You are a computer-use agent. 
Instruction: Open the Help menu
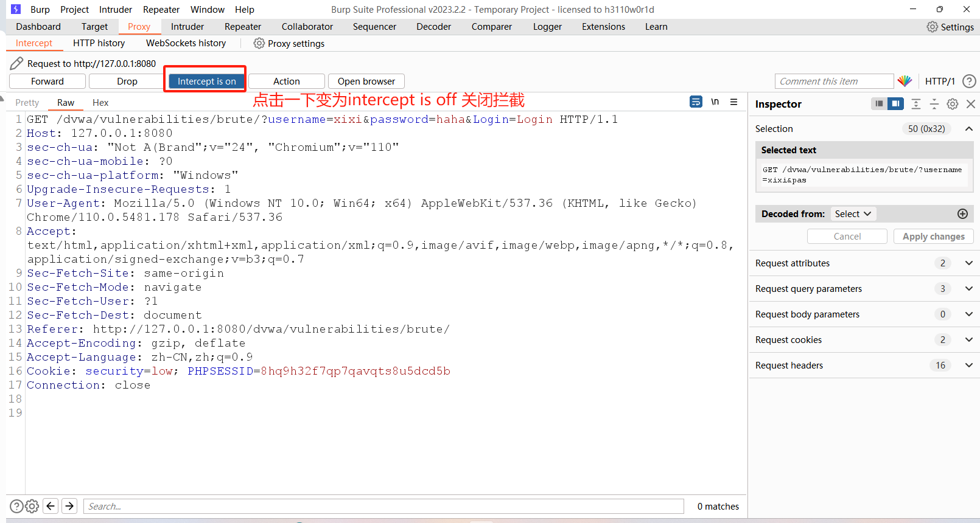coord(245,9)
